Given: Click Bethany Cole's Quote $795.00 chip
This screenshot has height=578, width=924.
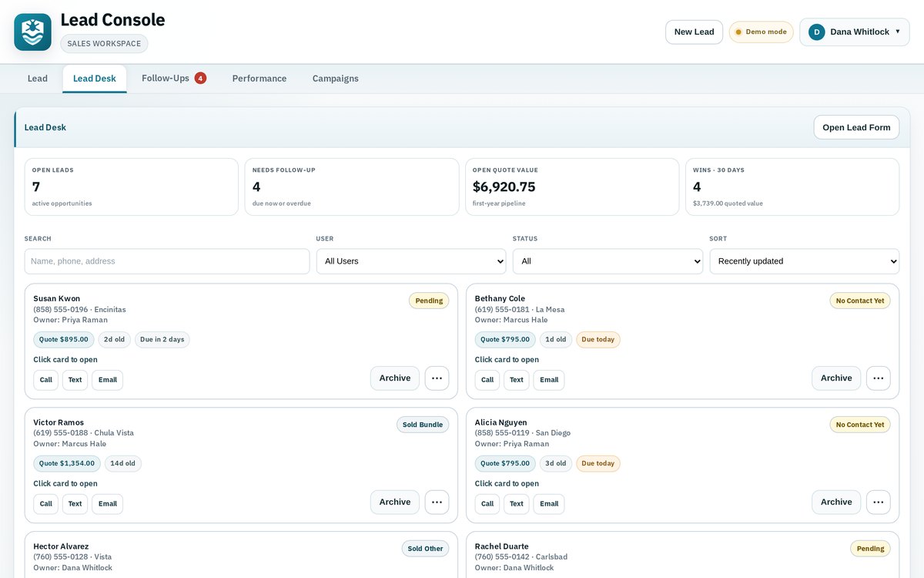Looking at the screenshot, I should [x=505, y=340].
